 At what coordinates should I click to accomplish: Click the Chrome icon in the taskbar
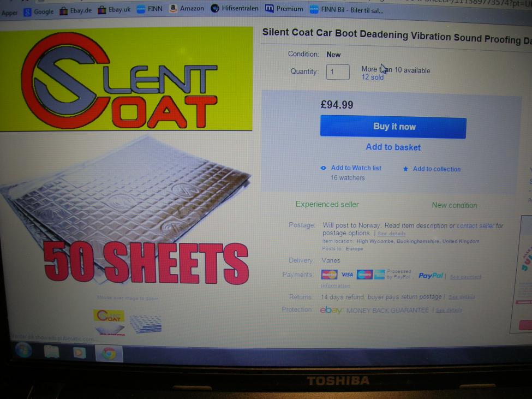[x=109, y=354]
